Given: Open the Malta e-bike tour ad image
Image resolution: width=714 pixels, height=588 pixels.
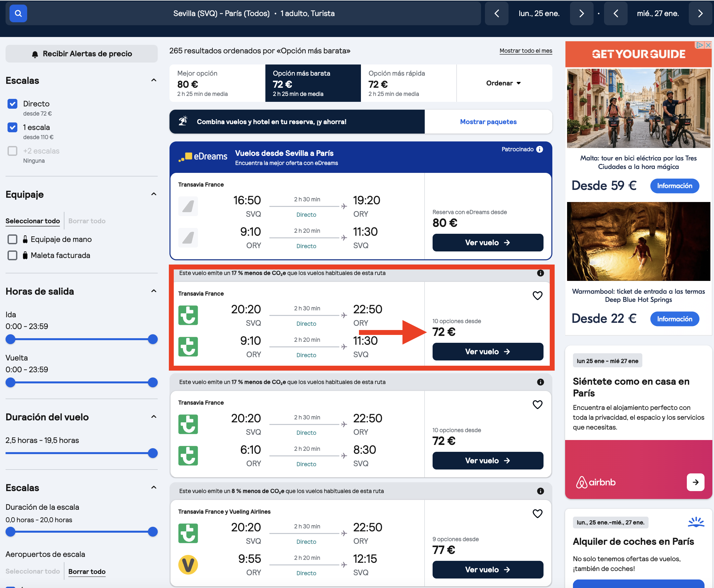Looking at the screenshot, I should pos(638,108).
